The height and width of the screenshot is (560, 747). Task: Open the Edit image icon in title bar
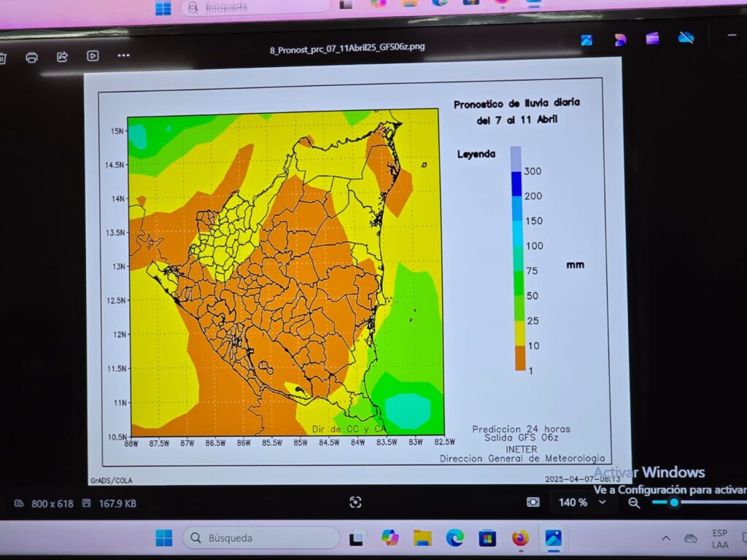click(587, 40)
